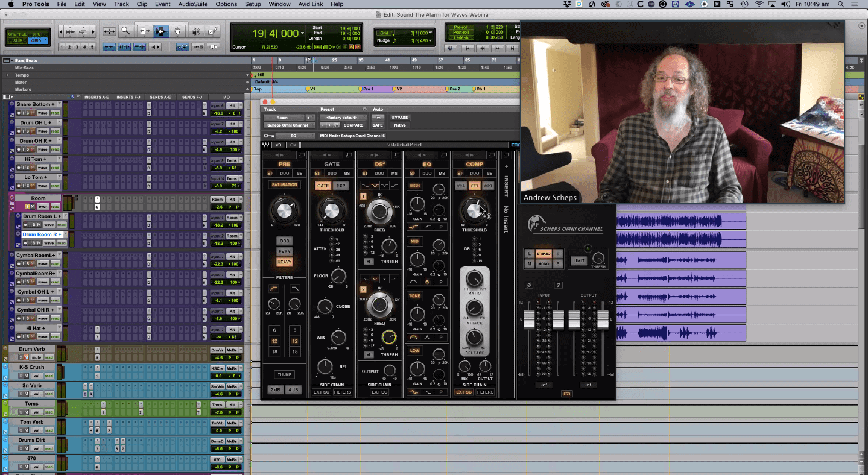Click the plugin undo arrow button
This screenshot has width=868, height=475.
278,145
